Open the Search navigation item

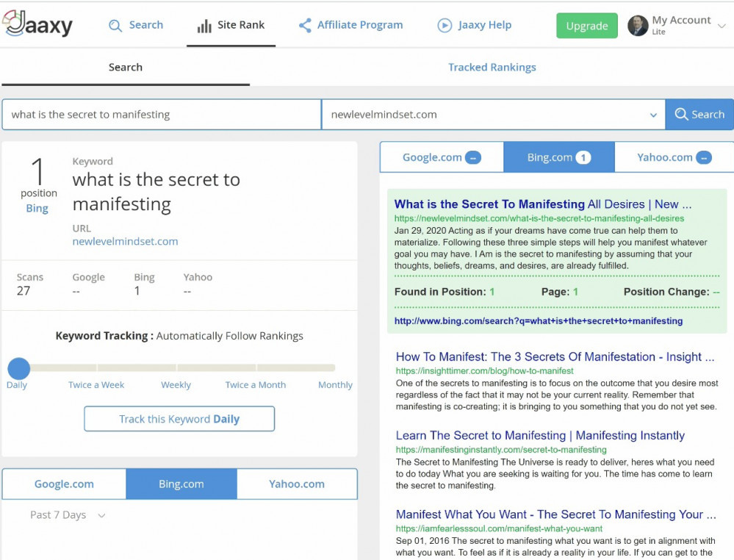136,25
